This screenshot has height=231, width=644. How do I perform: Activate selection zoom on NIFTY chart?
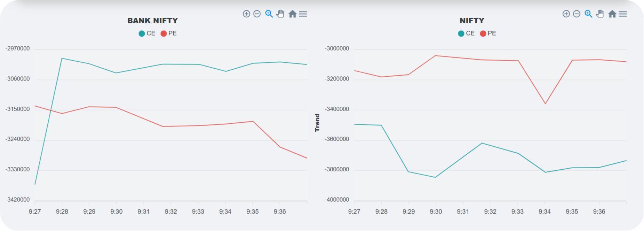tap(588, 14)
